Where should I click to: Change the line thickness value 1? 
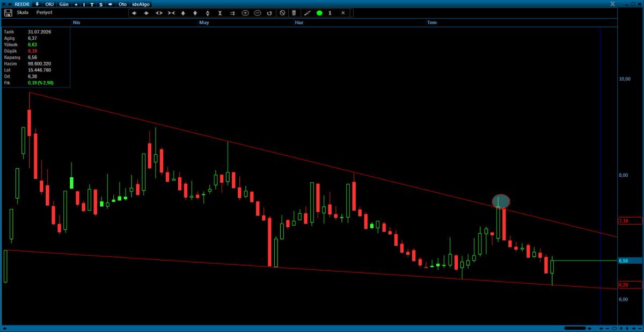coord(330,12)
